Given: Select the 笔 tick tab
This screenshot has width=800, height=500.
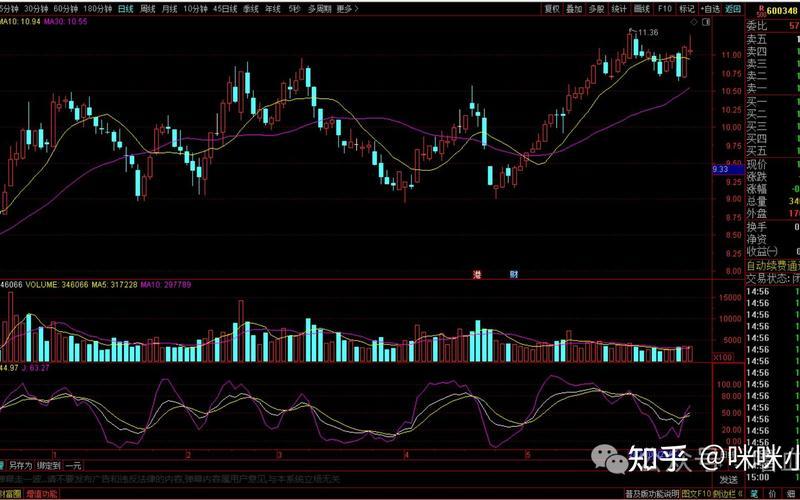Looking at the screenshot, I should (x=754, y=494).
